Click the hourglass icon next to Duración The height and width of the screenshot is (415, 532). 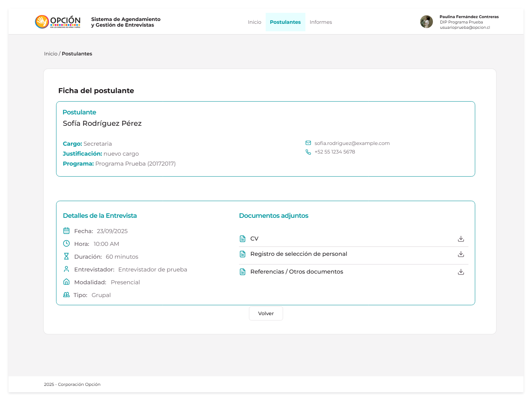[66, 257]
